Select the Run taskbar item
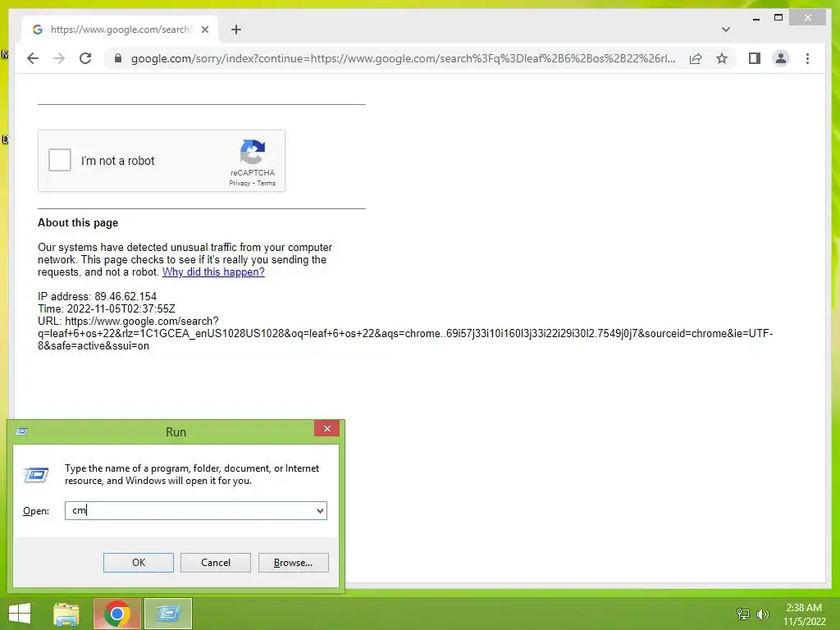The height and width of the screenshot is (630, 840). click(167, 614)
